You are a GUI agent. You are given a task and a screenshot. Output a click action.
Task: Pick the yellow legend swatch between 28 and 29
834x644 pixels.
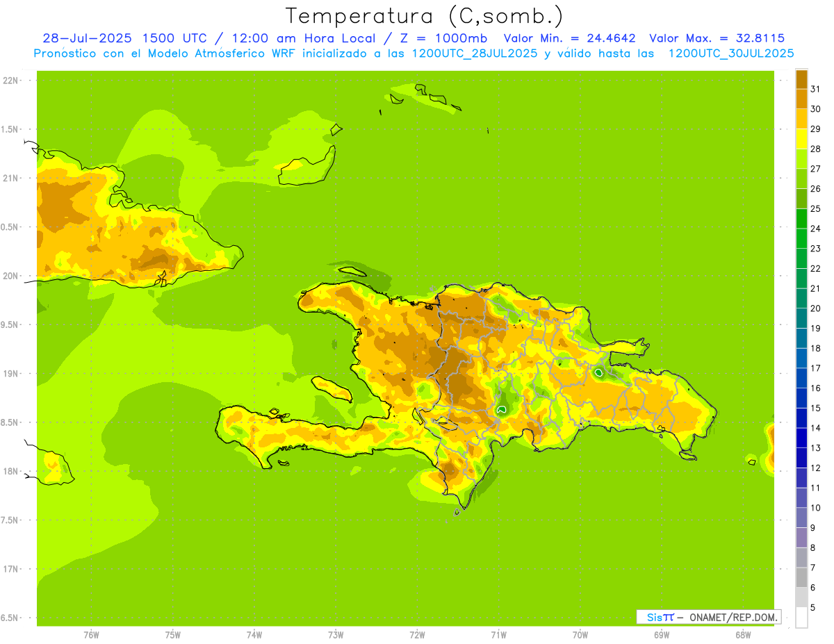801,139
